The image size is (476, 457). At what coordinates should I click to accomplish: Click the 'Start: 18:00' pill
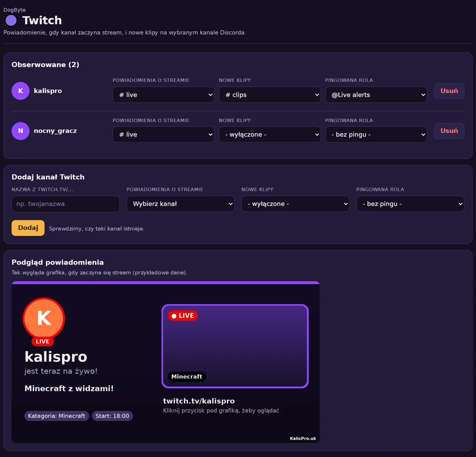click(x=112, y=416)
